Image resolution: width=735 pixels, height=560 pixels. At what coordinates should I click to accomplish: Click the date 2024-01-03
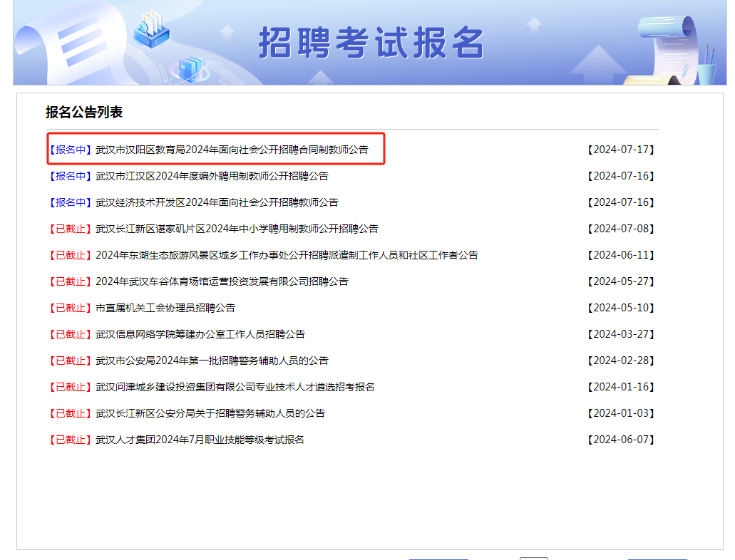coord(621,413)
